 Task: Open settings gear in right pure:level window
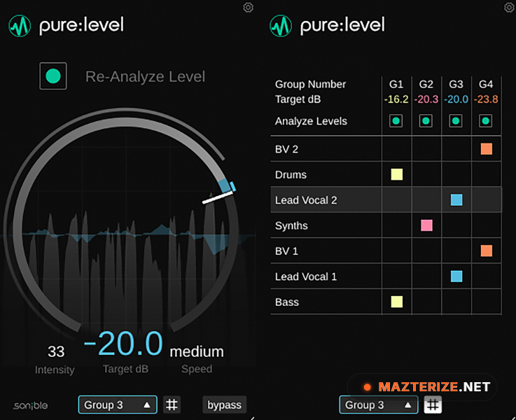(510, 7)
